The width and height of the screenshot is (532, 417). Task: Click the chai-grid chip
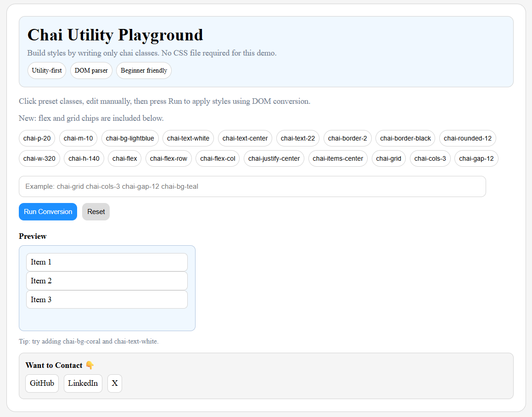tap(388, 158)
